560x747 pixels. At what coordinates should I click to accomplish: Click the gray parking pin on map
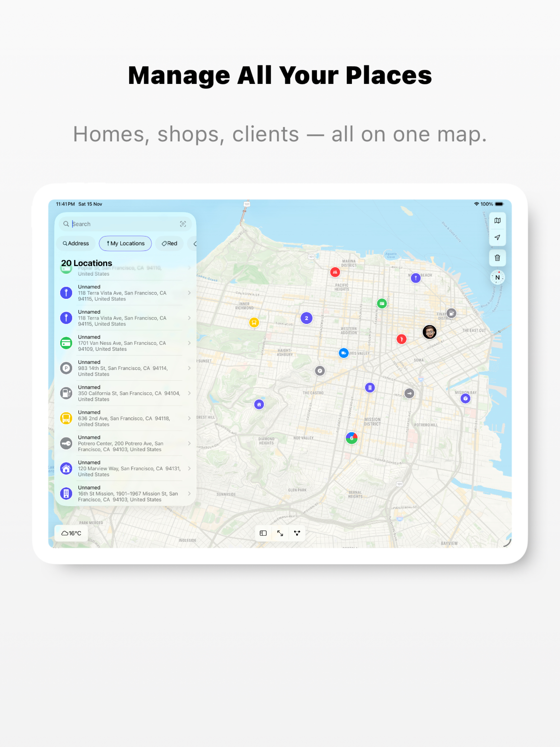320,371
